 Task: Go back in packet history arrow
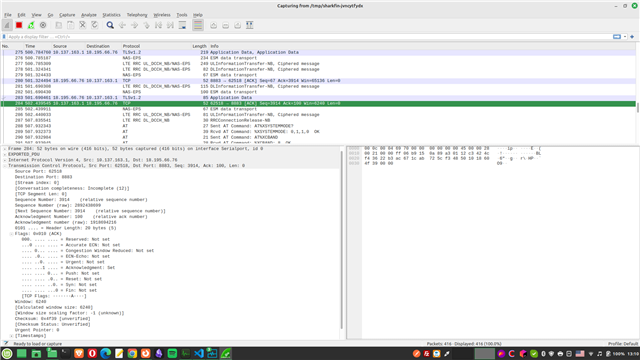click(122, 25)
